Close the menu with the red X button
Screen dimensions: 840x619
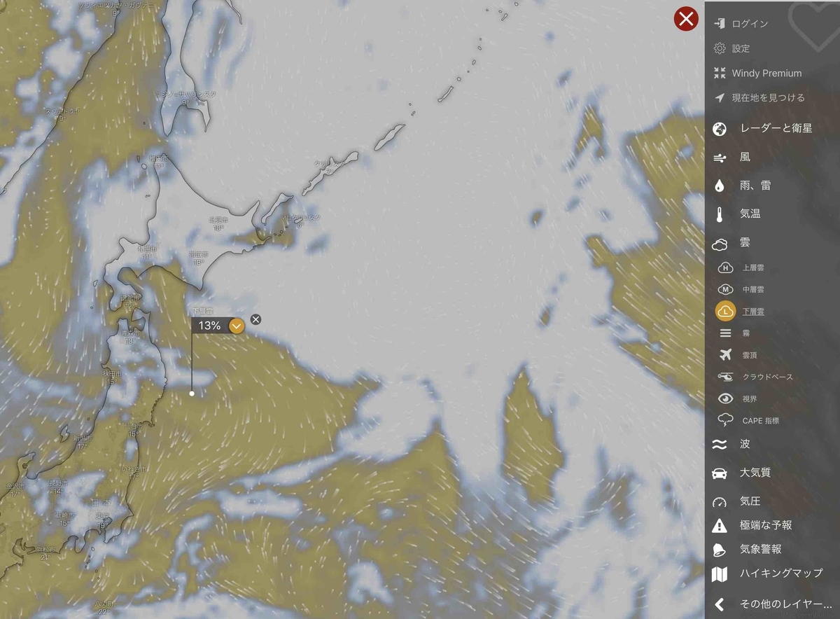687,18
